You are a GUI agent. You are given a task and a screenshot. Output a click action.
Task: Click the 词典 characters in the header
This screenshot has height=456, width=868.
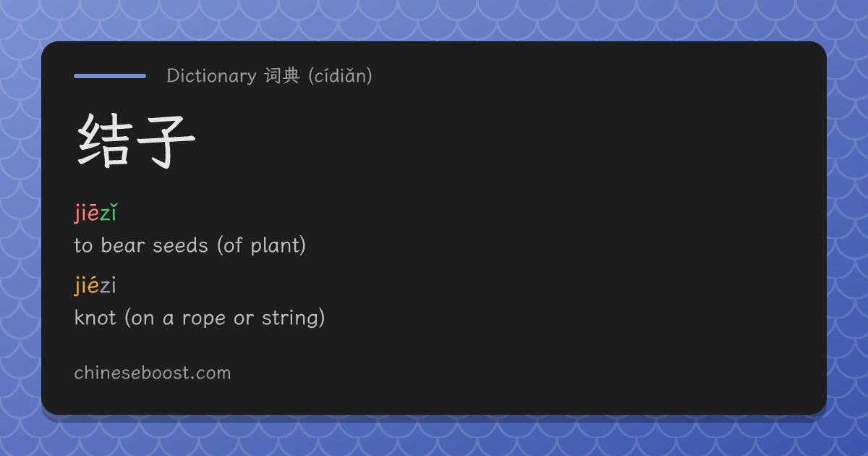pyautogui.click(x=282, y=75)
